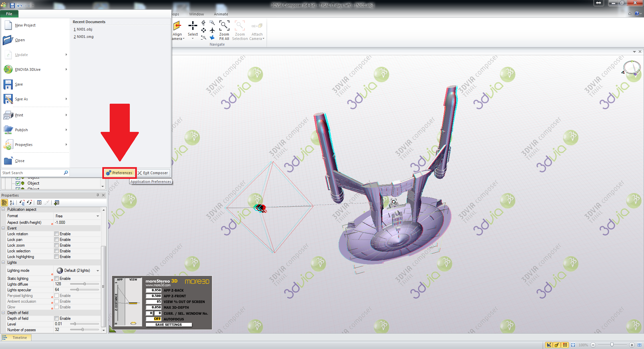Viewport: 644px width, 349px height.
Task: Switch properties to Categorized view
Action: [4, 203]
